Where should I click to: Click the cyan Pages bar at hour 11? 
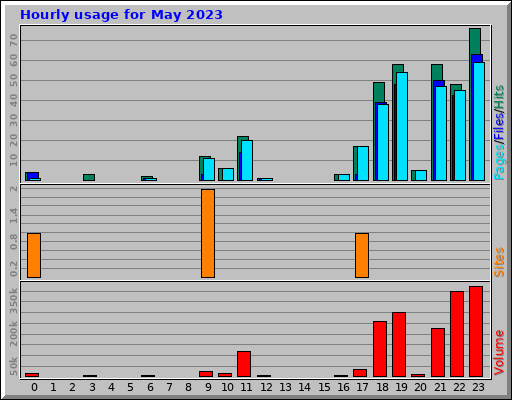[x=247, y=160]
